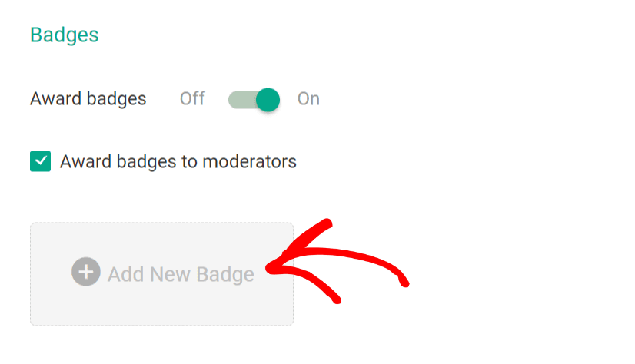The height and width of the screenshot is (364, 635).
Task: Click the On label beside the switch
Action: tap(308, 99)
